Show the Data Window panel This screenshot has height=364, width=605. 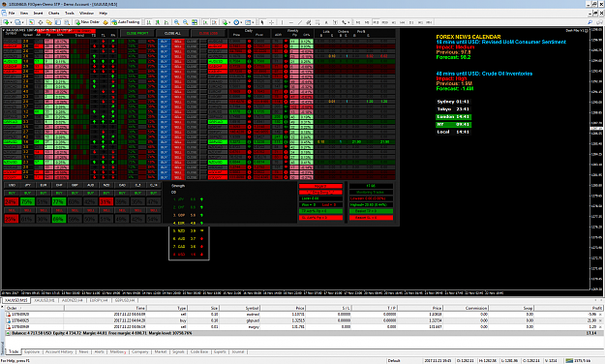40,22
